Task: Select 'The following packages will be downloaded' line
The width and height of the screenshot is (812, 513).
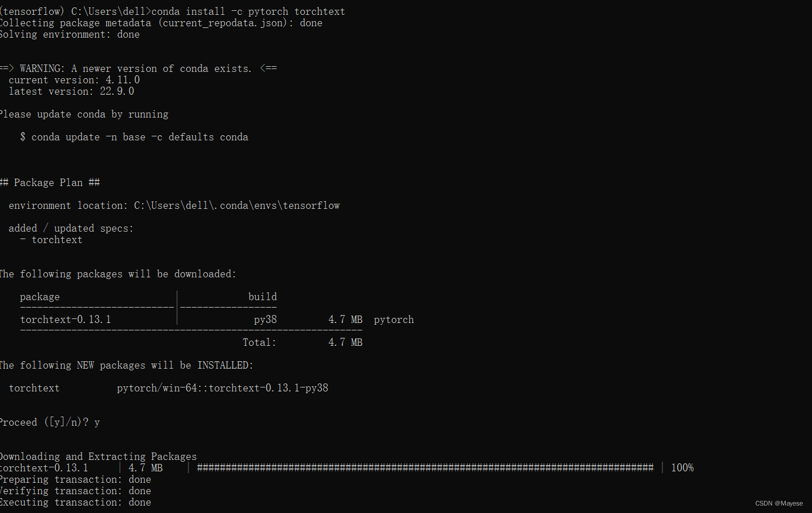Action: (118, 274)
